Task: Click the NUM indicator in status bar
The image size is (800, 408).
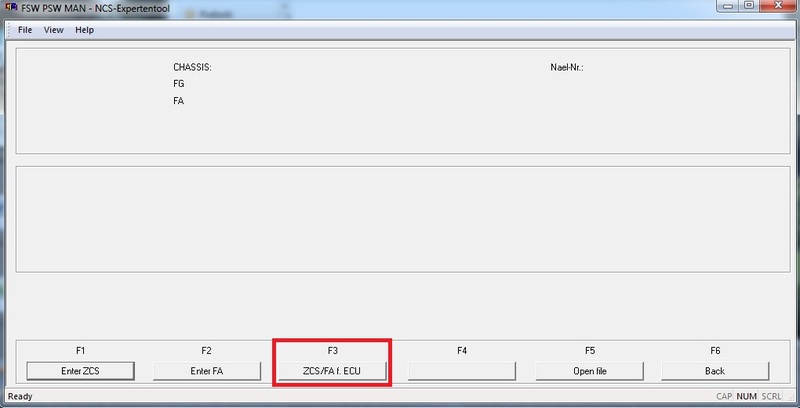Action: tap(748, 397)
